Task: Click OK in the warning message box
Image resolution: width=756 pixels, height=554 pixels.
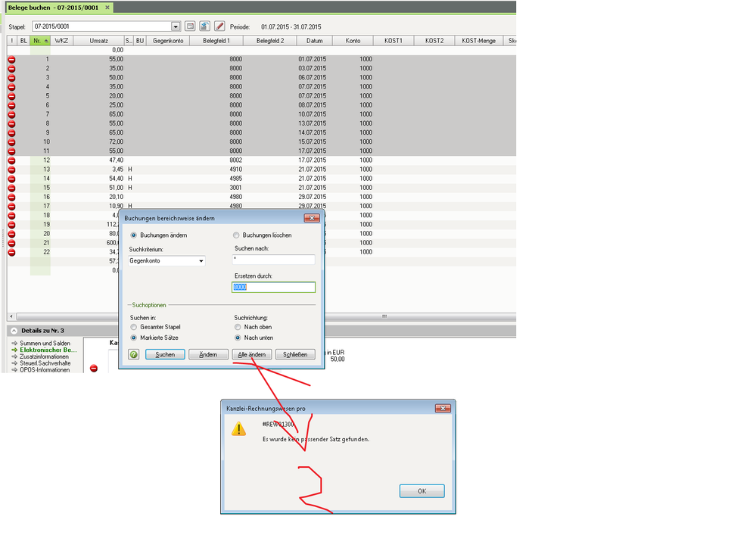Action: tap(422, 491)
